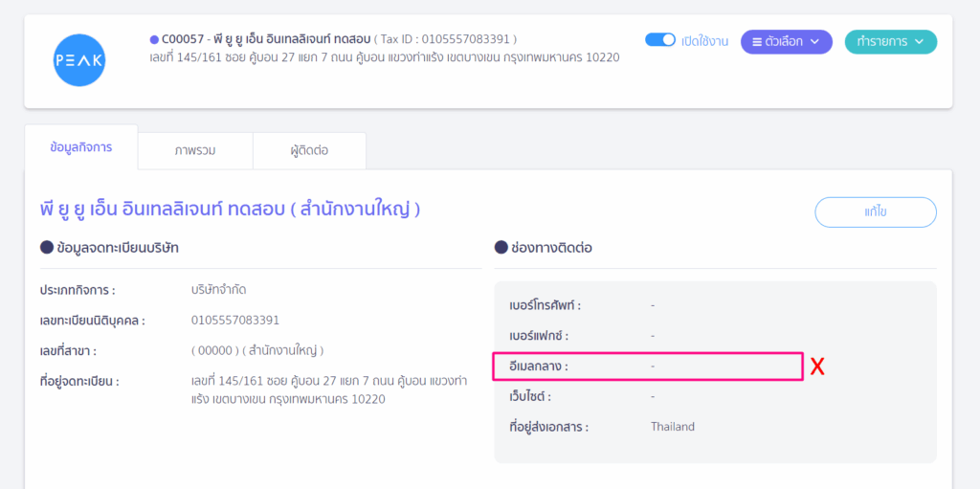Click the Thailand document address value
Image resolution: width=980 pixels, height=489 pixels.
point(672,427)
